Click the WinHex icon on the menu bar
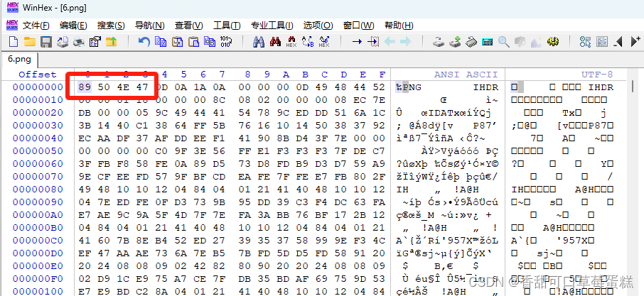This screenshot has height=296, width=644. click(12, 25)
